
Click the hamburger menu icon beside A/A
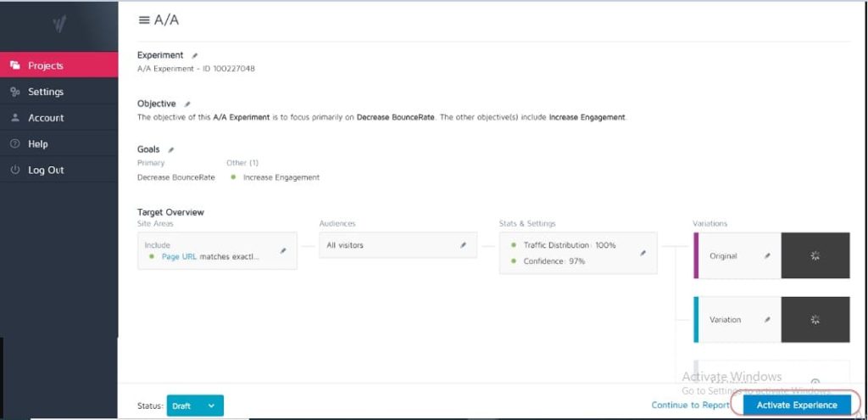tap(144, 20)
